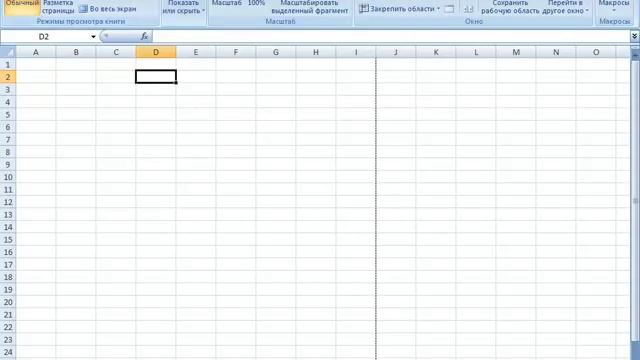Switch to Обычный view mode
Viewport: 640px width, 360px height.
22,7
